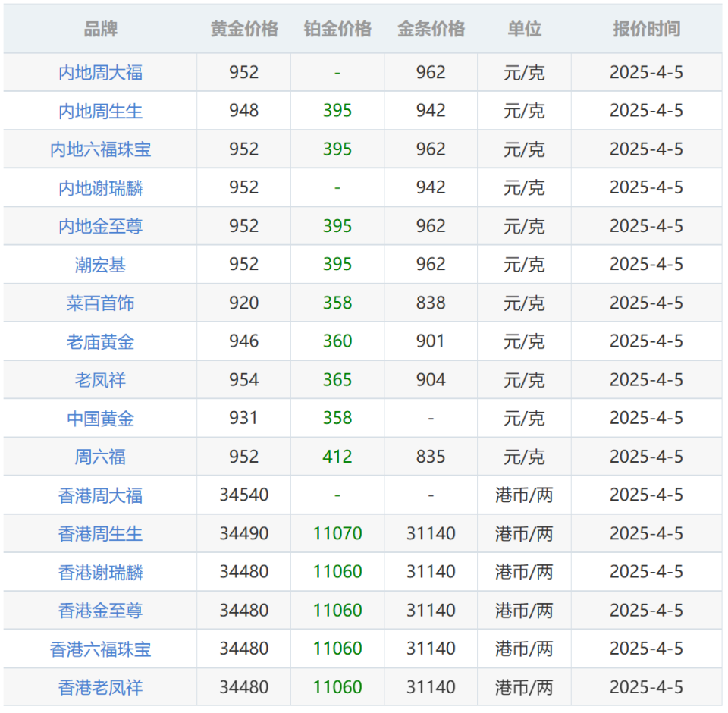Click the 菜百首饰 brand link
728x713 pixels.
point(100,303)
